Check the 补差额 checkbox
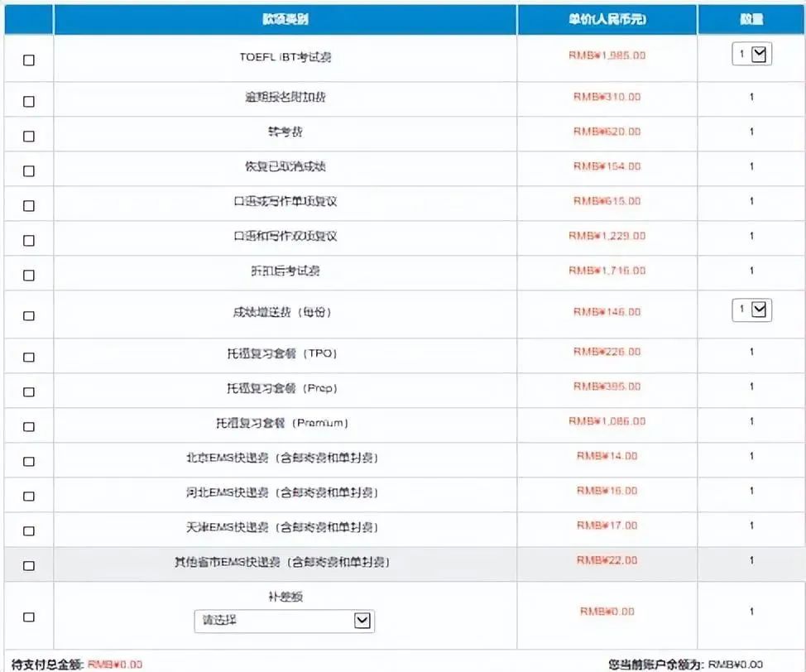 [29, 617]
